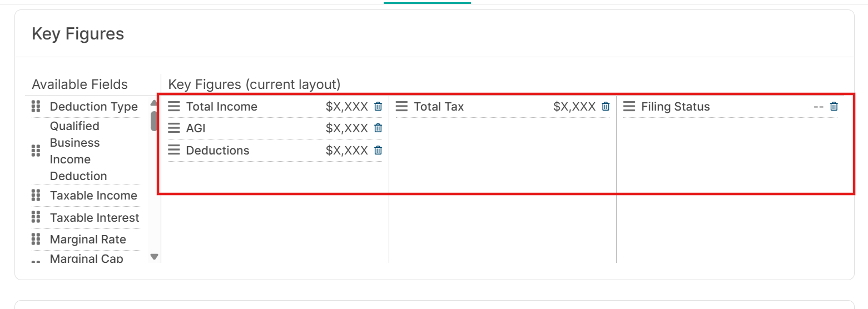Click the Deductions label in layout

tap(218, 151)
